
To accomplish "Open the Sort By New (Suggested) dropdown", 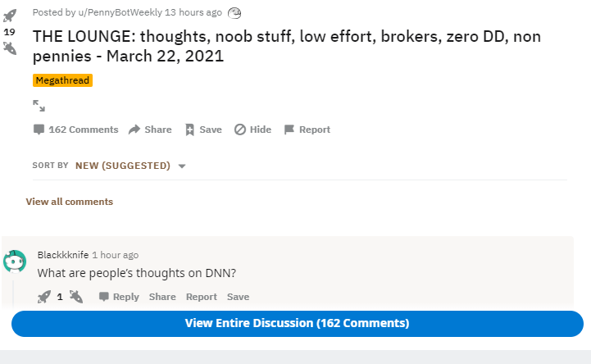I will click(x=123, y=166).
